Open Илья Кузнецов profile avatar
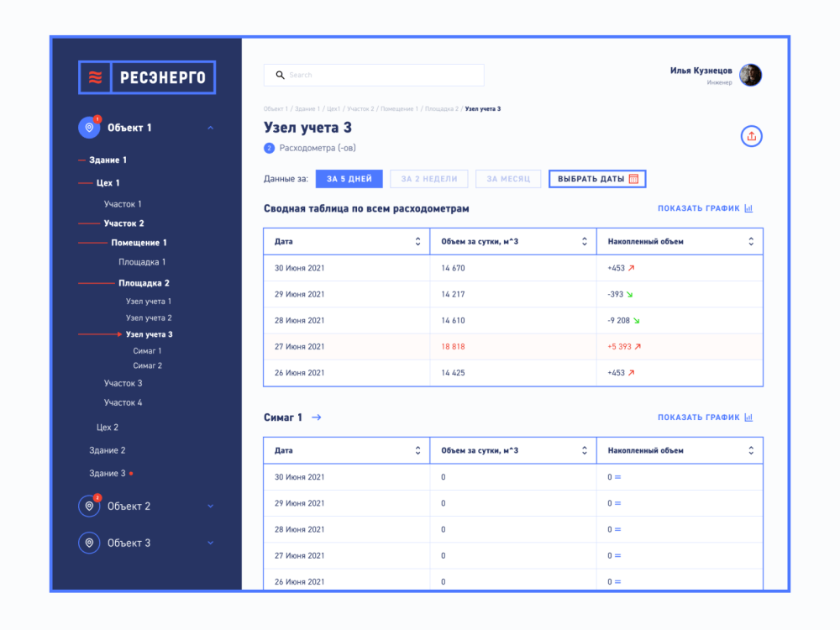840x630 pixels. pyautogui.click(x=750, y=75)
